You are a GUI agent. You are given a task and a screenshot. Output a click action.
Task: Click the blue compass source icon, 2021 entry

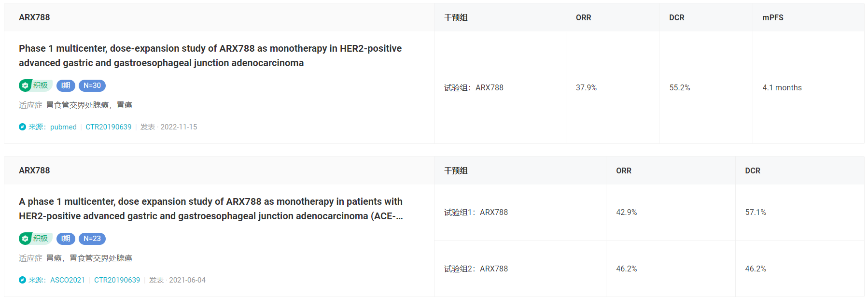click(22, 280)
